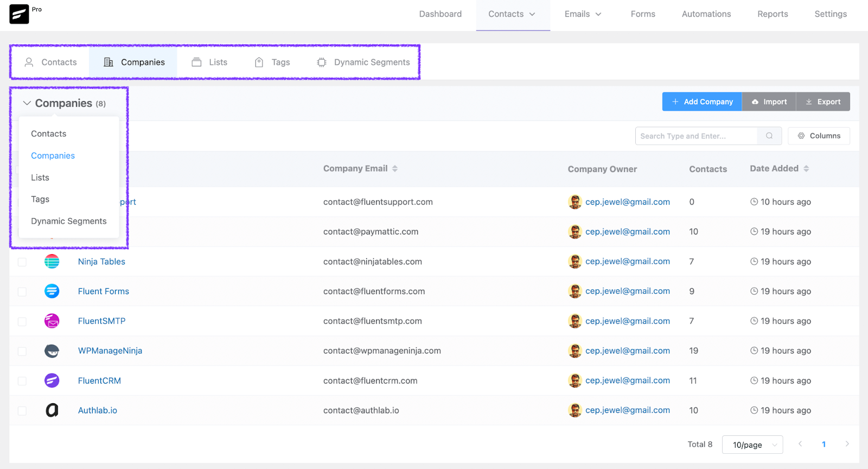Image resolution: width=868 pixels, height=469 pixels.
Task: Click owner avatar in Fluent Forms row
Action: (575, 291)
